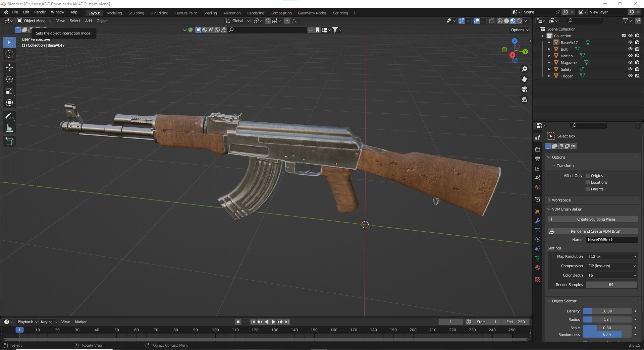Image resolution: width=644 pixels, height=350 pixels.
Task: Select the Move tool
Action: pyautogui.click(x=9, y=67)
